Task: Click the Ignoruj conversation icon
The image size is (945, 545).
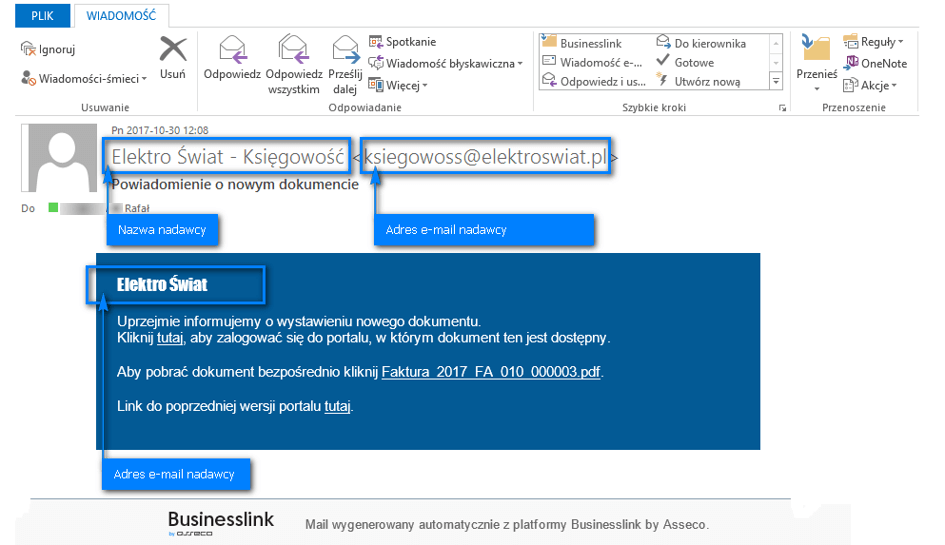Action: (x=28, y=49)
